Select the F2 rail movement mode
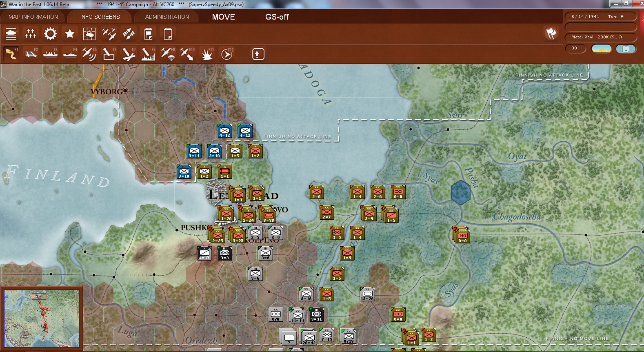This screenshot has height=352, width=644. click(x=31, y=54)
